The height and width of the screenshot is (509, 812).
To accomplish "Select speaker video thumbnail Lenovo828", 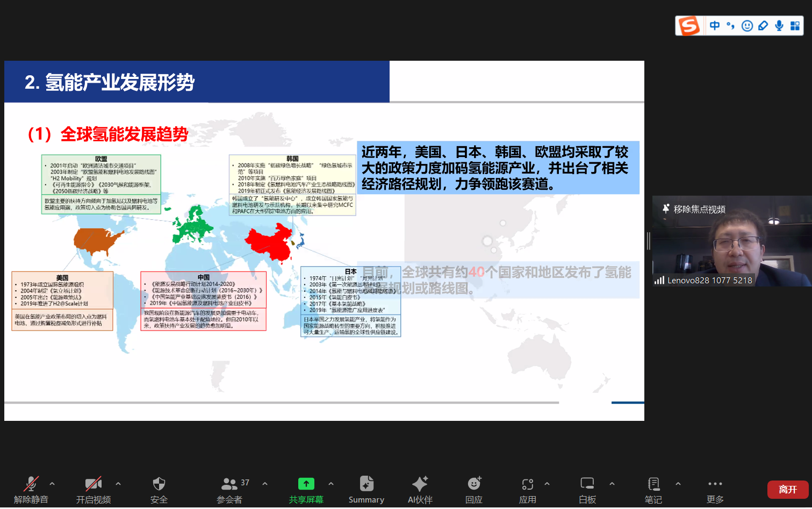I will pyautogui.click(x=732, y=241).
